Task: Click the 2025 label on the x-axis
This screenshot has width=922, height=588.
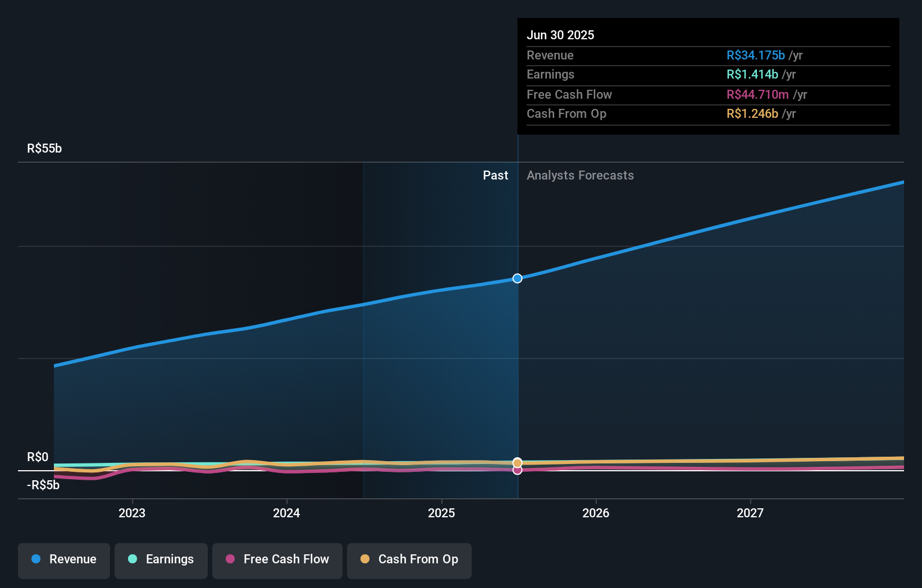Action: pyautogui.click(x=442, y=512)
